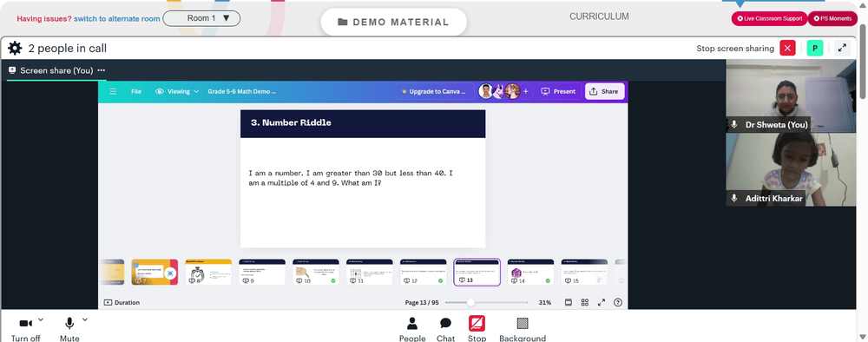Expand call to fullscreen

[x=842, y=48]
